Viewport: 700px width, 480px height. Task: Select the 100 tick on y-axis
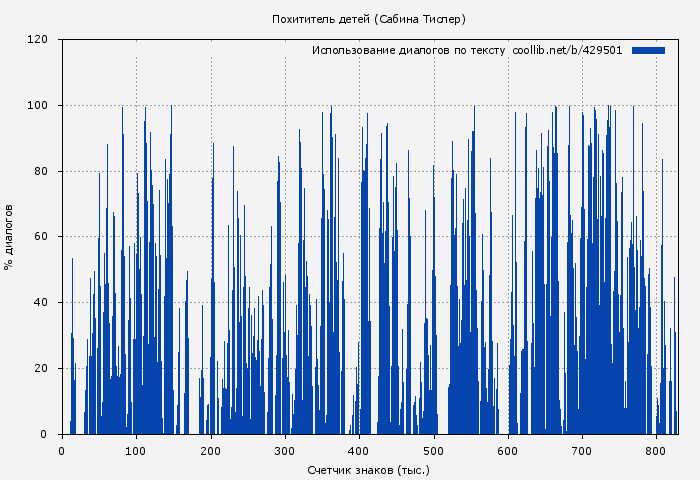pyautogui.click(x=38, y=106)
